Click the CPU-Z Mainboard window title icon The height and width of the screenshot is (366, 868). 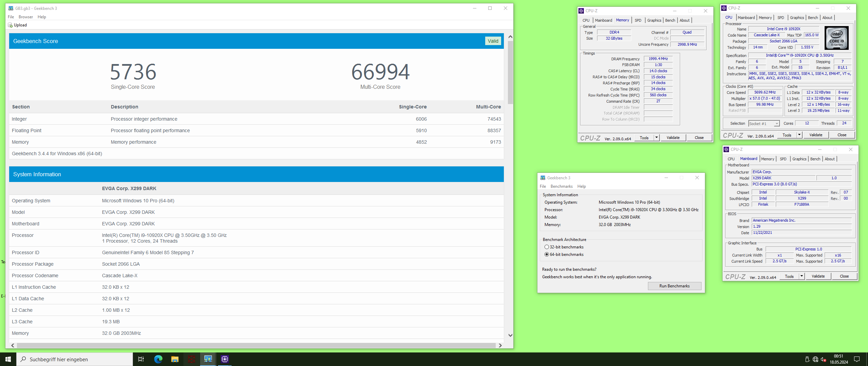[x=726, y=149]
